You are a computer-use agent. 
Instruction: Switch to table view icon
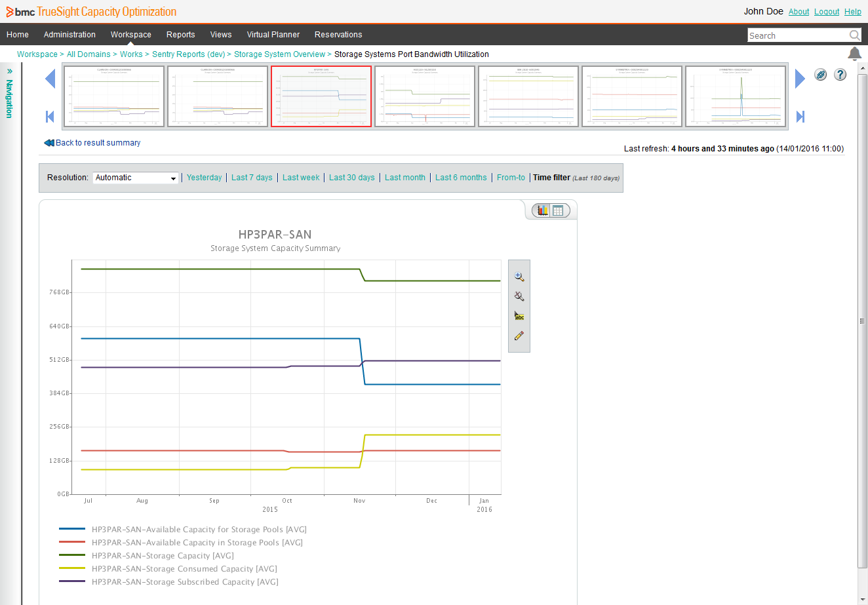558,210
